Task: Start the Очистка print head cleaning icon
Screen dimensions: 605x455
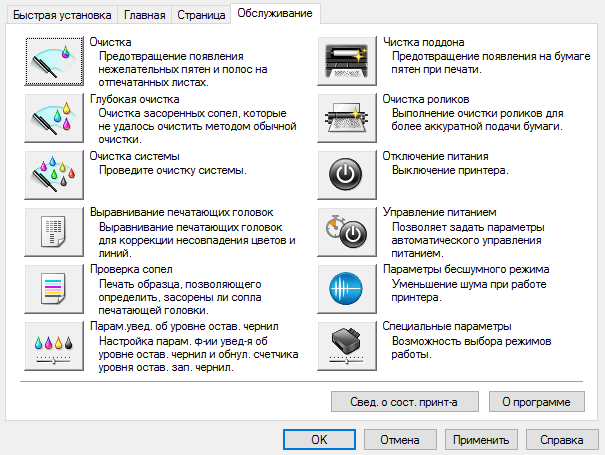Action: coord(54,61)
